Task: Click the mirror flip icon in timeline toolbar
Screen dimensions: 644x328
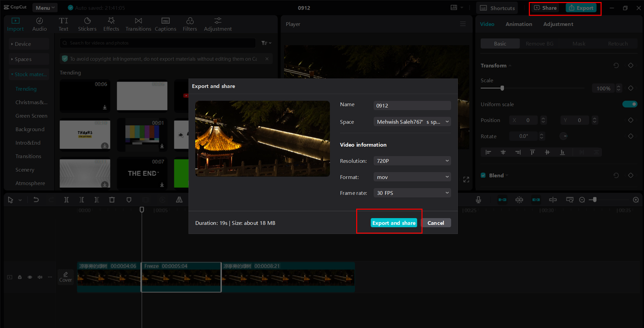Action: click(x=179, y=200)
